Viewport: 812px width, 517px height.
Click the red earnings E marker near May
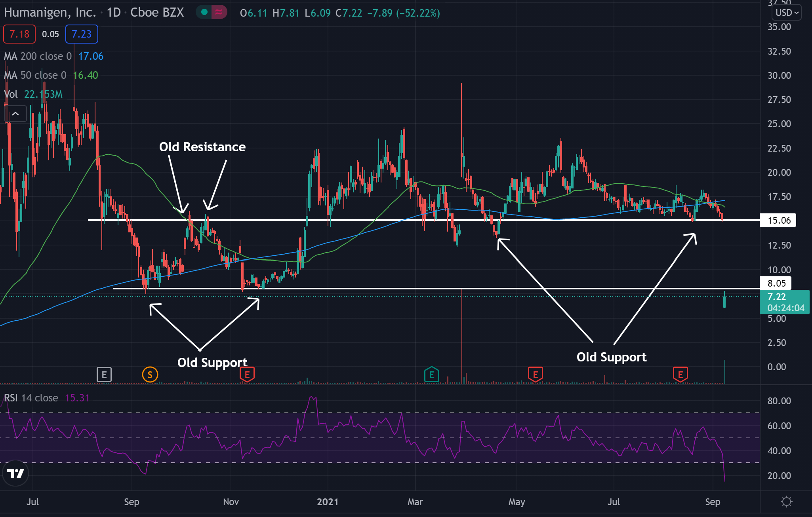536,374
